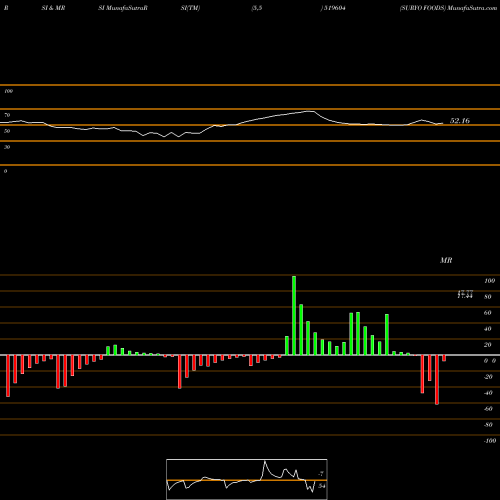The height and width of the screenshot is (500, 500).
Task: Click the MR axis label -80
Action: click(x=488, y=425)
